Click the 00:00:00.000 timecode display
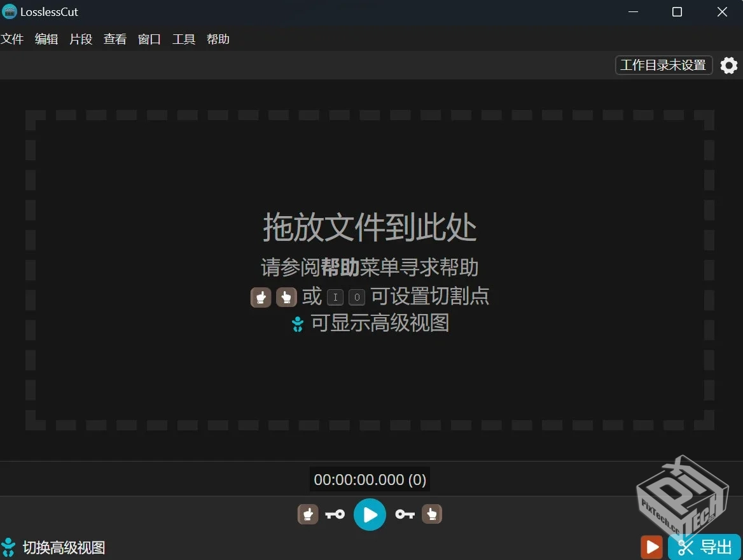743x560 pixels. pyautogui.click(x=369, y=479)
